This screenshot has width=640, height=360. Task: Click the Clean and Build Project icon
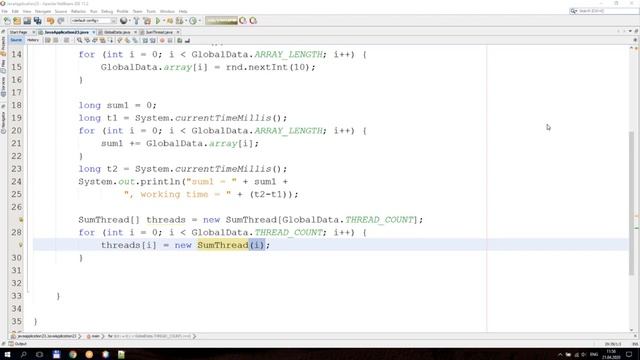147,20
